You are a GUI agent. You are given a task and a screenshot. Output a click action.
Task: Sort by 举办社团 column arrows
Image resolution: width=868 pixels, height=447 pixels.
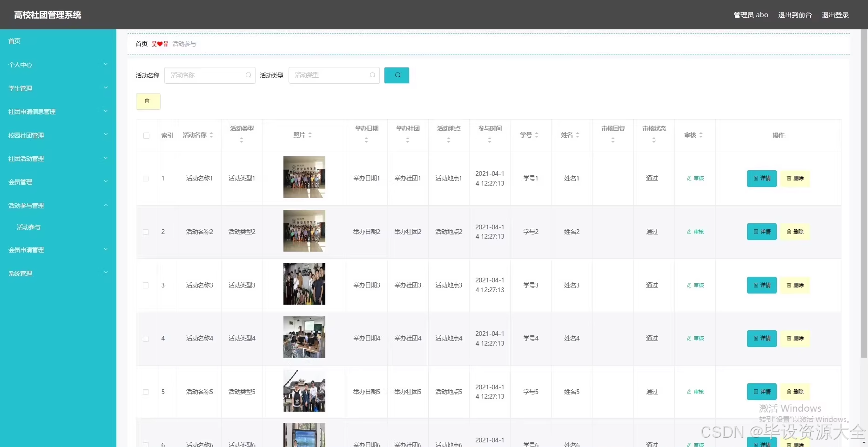(x=408, y=140)
